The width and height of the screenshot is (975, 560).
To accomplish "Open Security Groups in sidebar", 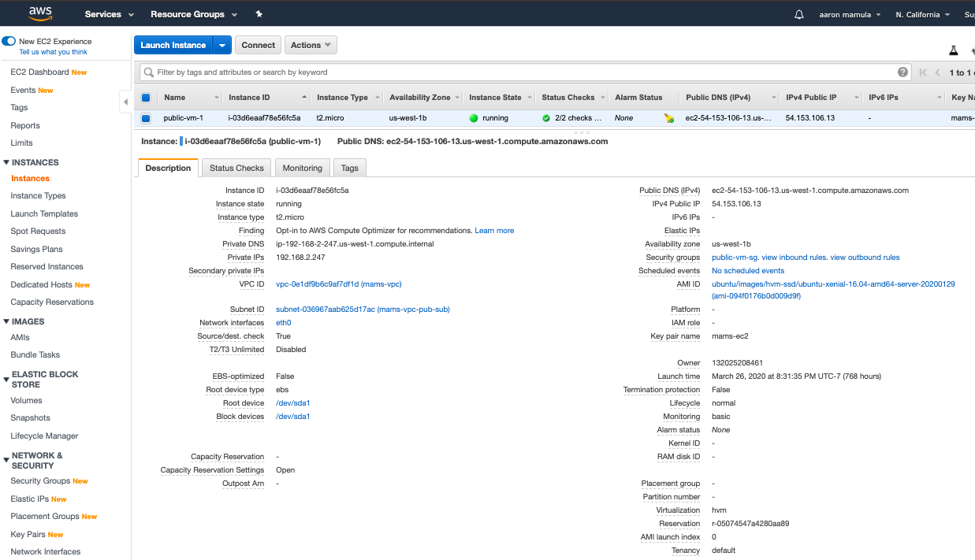I will [40, 481].
